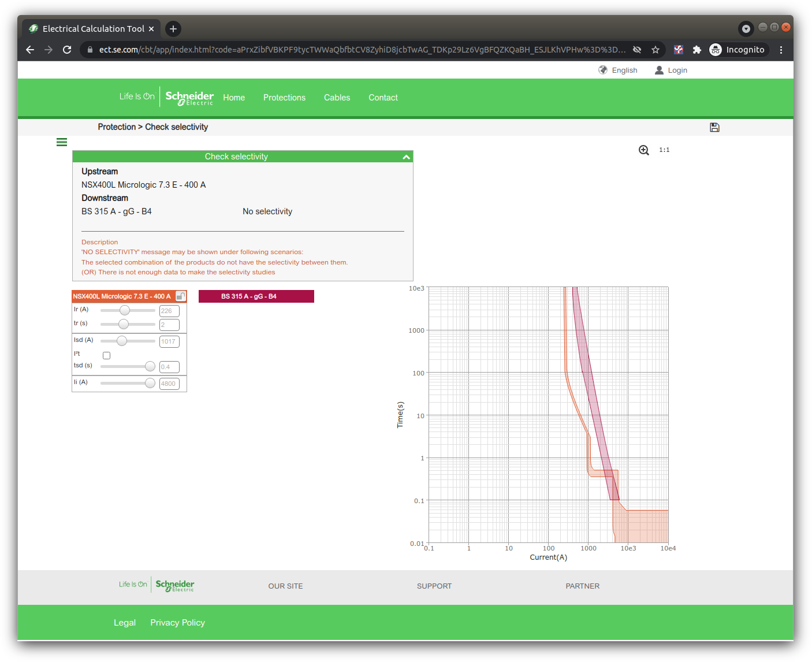812x662 pixels.
Task: Open the OUR SITE footer section
Action: [x=285, y=586]
